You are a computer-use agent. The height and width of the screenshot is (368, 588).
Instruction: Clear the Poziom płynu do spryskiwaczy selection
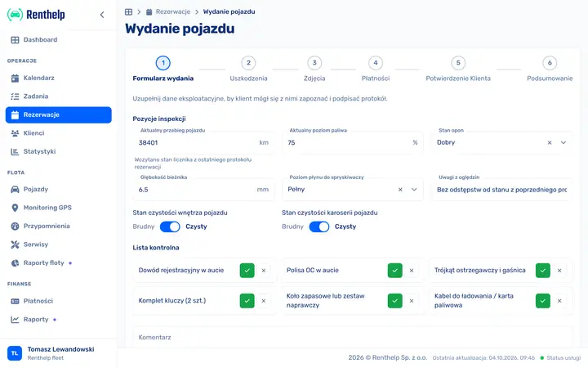click(x=400, y=190)
